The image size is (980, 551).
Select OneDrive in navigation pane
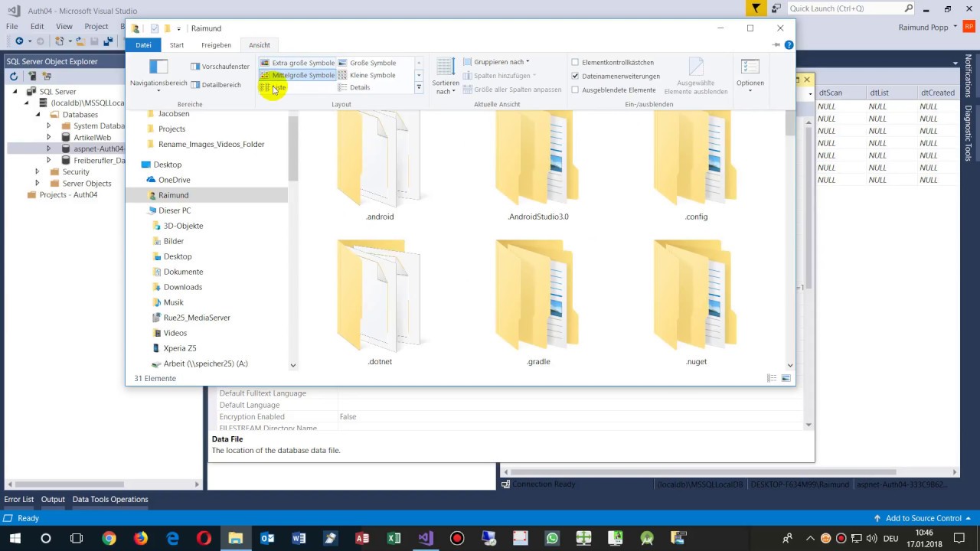click(x=174, y=180)
